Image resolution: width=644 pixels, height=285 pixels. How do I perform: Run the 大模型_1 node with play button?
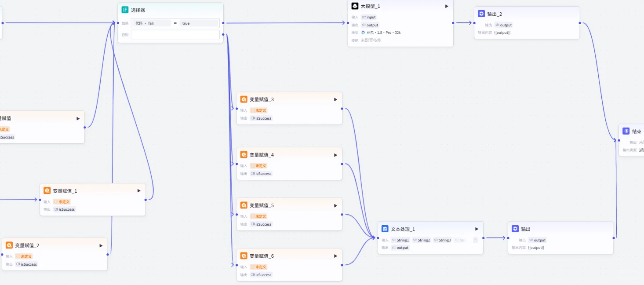447,6
